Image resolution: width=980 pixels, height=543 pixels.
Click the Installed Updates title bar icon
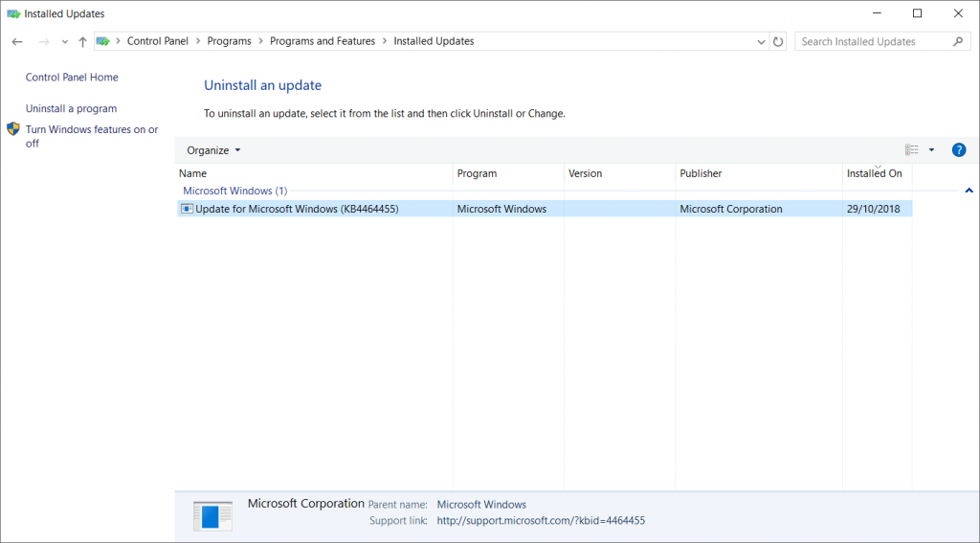click(x=13, y=13)
